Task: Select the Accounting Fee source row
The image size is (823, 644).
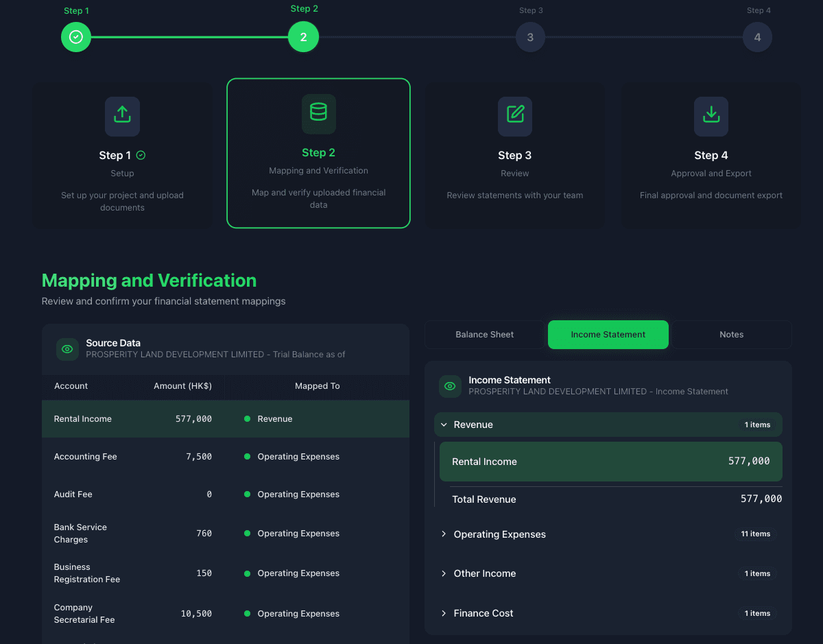Action: (226, 457)
